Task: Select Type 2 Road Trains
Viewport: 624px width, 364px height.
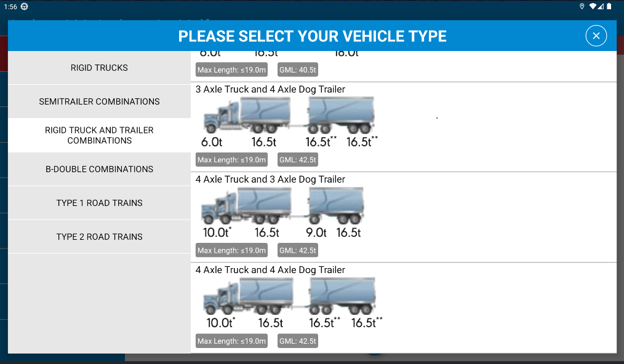Action: (99, 237)
